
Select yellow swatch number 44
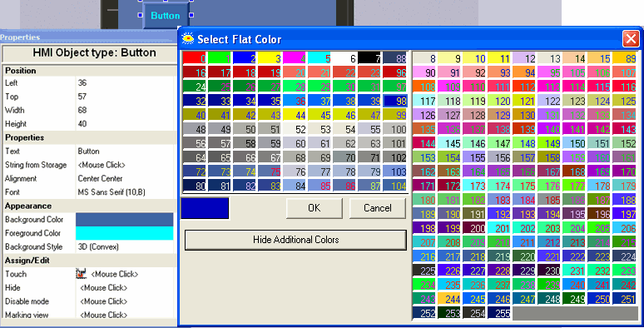[x=295, y=115]
